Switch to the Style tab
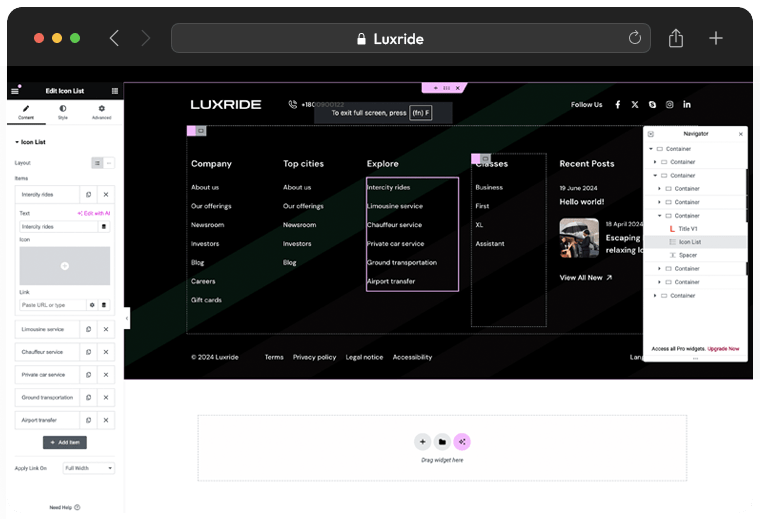The image size is (760, 519). (x=63, y=112)
